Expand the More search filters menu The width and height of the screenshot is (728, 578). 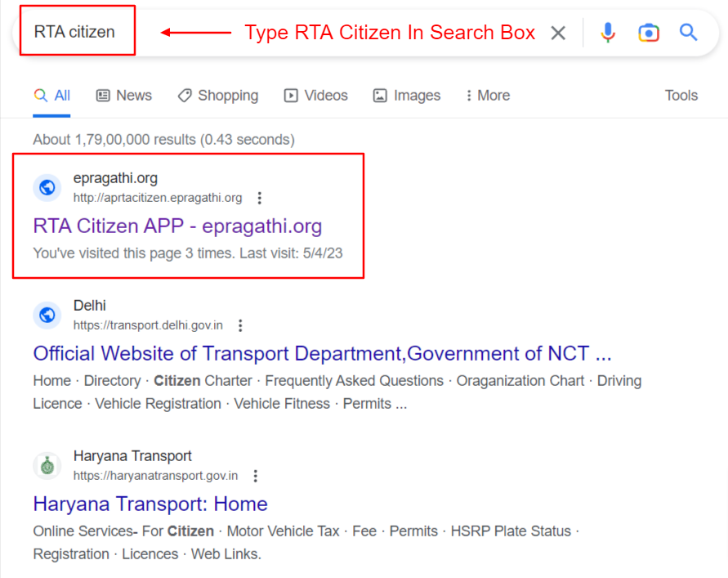point(488,96)
